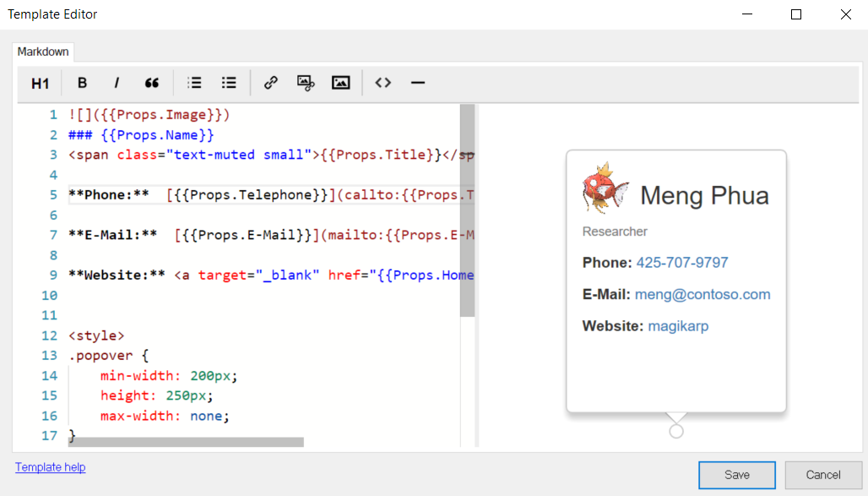Image resolution: width=868 pixels, height=496 pixels.
Task: Place cursor on line 2 Props.Name code
Action: (141, 134)
